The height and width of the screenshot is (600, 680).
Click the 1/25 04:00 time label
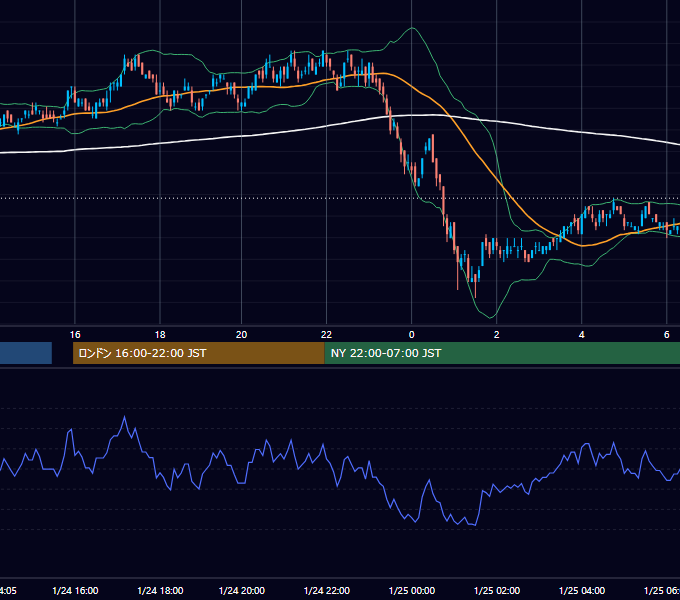pos(582,590)
